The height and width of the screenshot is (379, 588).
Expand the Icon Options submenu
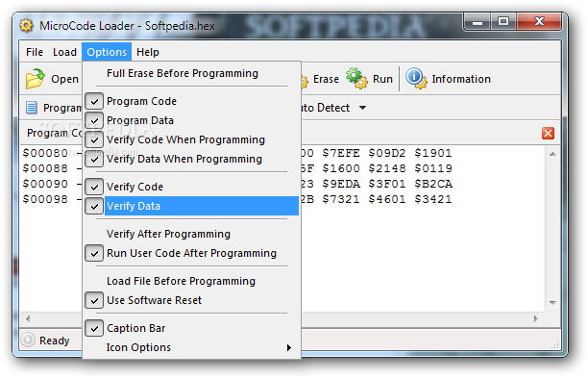(191, 347)
